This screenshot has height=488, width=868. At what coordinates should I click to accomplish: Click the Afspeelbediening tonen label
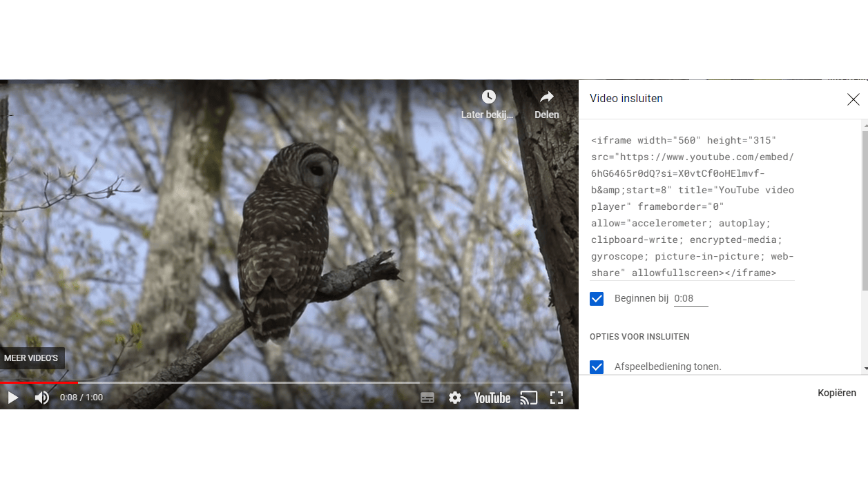(668, 367)
